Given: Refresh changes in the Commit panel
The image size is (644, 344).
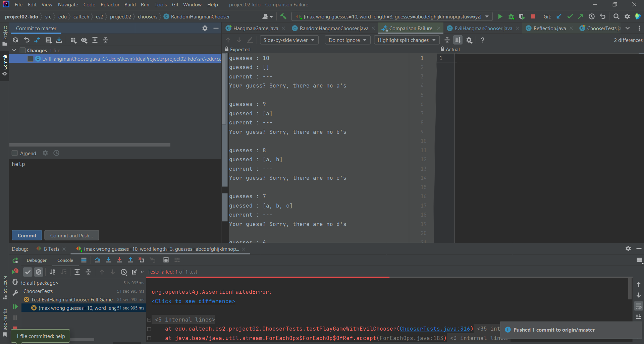Looking at the screenshot, I should (15, 40).
